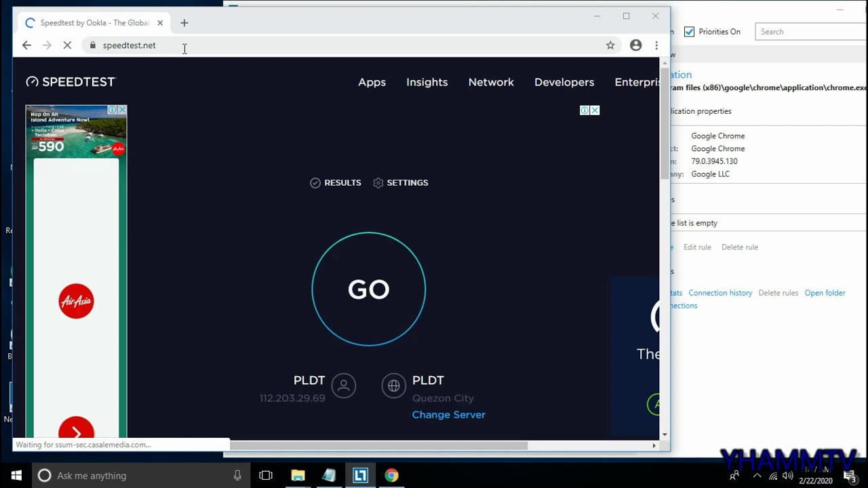Viewport: 868px width, 488px height.
Task: Click the browser vertical scrollbar
Action: pos(665,124)
